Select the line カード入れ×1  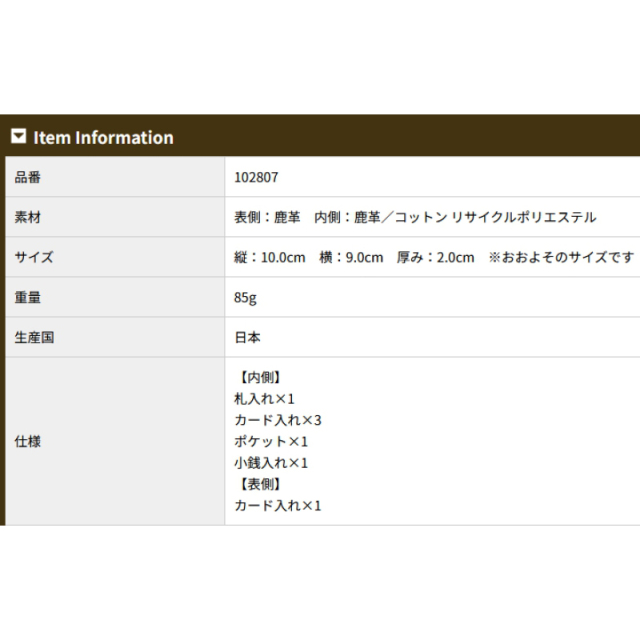click(278, 506)
